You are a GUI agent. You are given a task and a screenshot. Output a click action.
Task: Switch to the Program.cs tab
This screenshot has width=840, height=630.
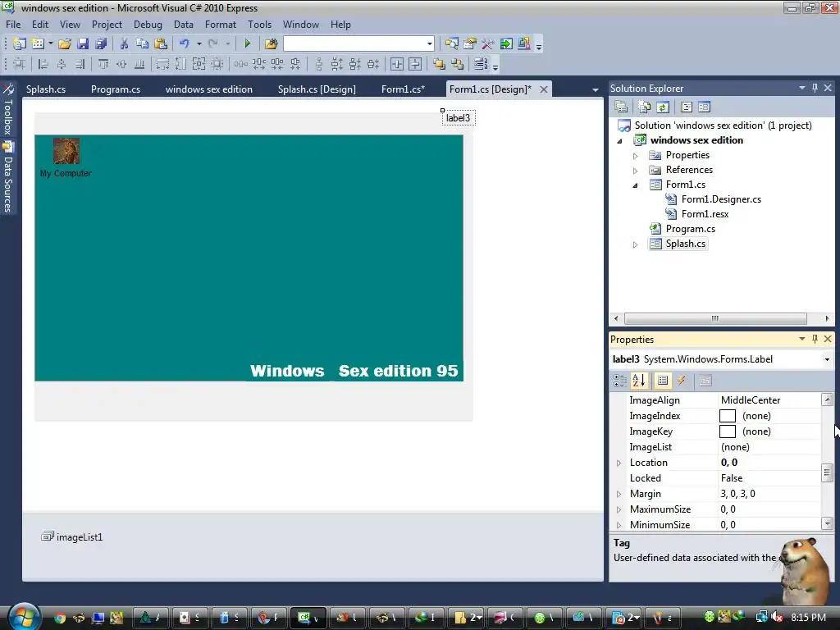pyautogui.click(x=116, y=89)
